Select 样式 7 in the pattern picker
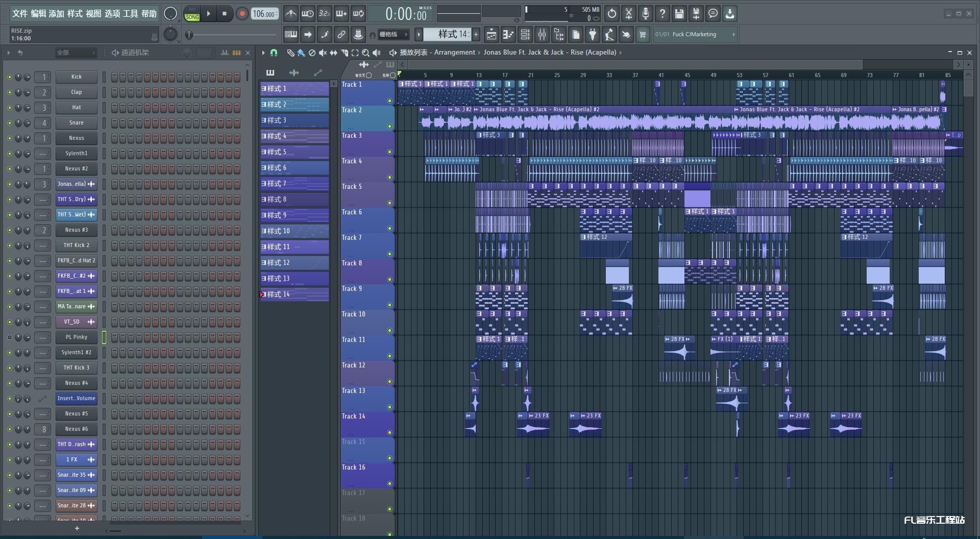 pos(295,184)
